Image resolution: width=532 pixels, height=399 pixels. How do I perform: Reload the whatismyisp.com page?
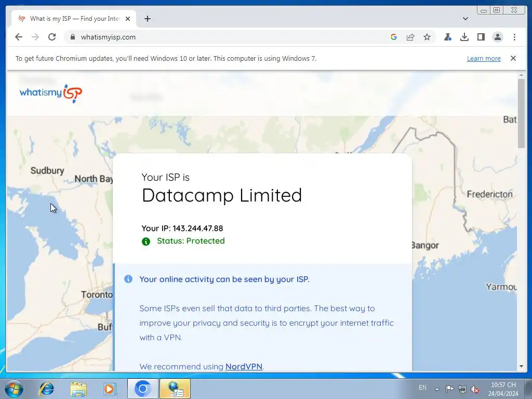pos(52,37)
